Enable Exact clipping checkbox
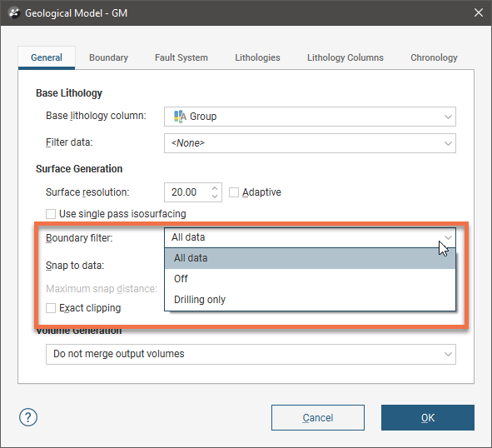This screenshot has width=492, height=448. 51,308
